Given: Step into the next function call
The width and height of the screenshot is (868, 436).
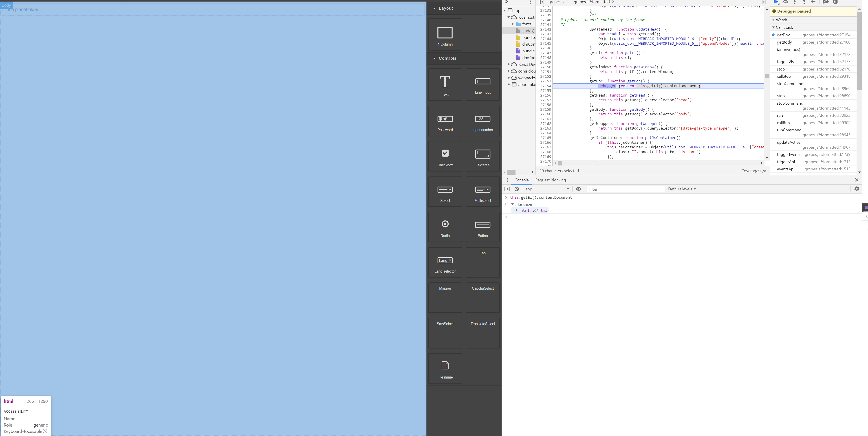Looking at the screenshot, I should coord(795,2).
